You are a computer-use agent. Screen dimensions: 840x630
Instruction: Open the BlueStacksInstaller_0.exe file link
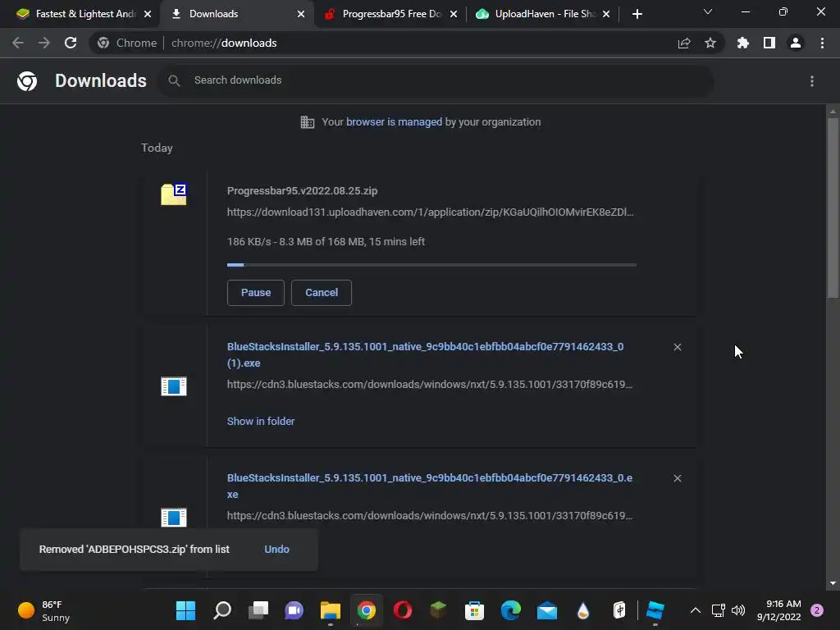point(430,486)
